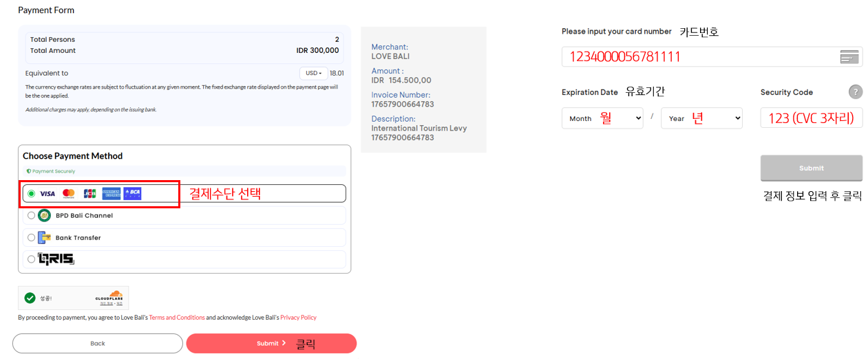Open the Terms and Conditions link
The image size is (868, 363).
tap(177, 318)
